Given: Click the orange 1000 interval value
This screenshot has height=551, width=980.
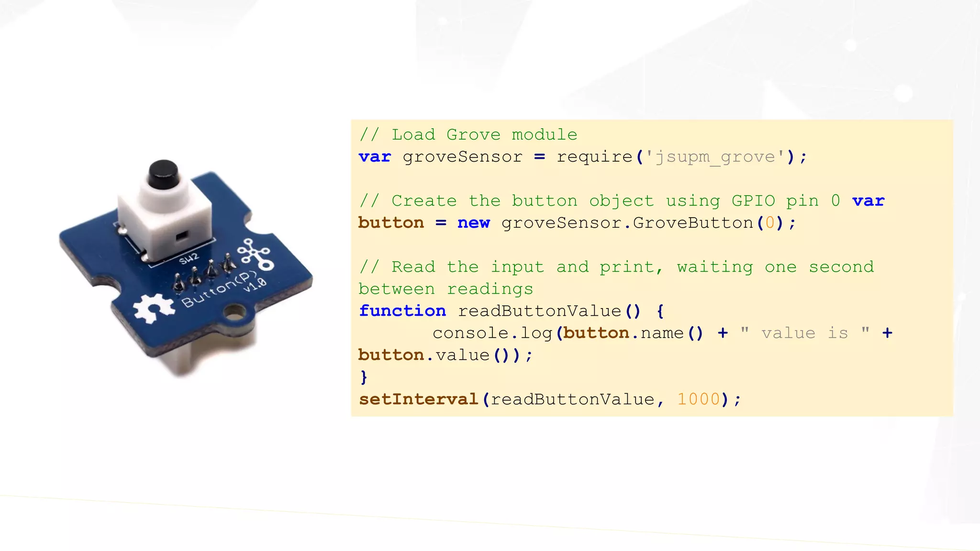Looking at the screenshot, I should coord(698,399).
